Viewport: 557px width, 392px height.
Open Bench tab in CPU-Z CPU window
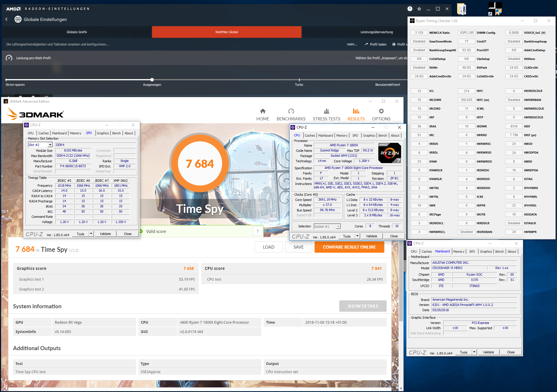383,136
